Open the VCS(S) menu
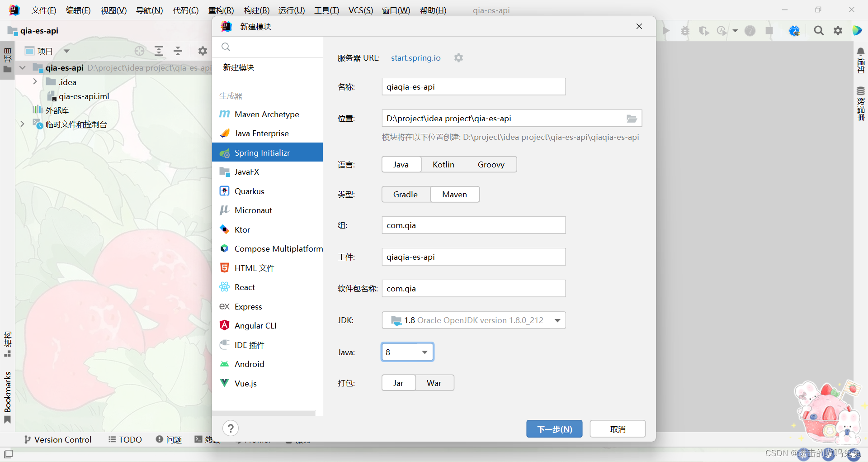Image resolution: width=868 pixels, height=462 pixels. click(361, 10)
